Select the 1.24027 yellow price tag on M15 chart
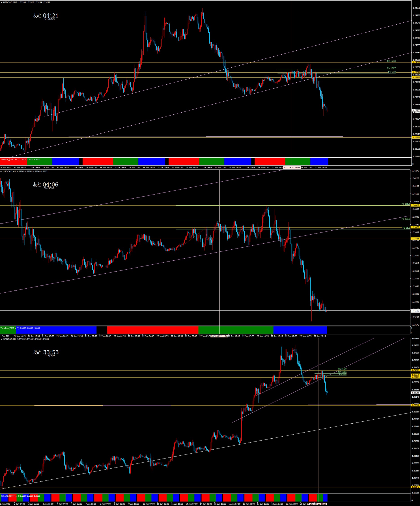 416,62
